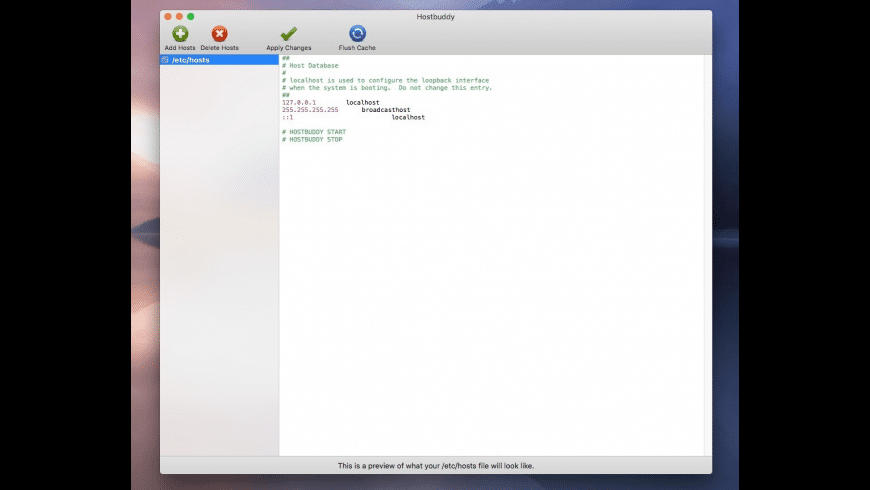
Task: Click the 127.0.0.1 IP address
Action: coord(299,102)
